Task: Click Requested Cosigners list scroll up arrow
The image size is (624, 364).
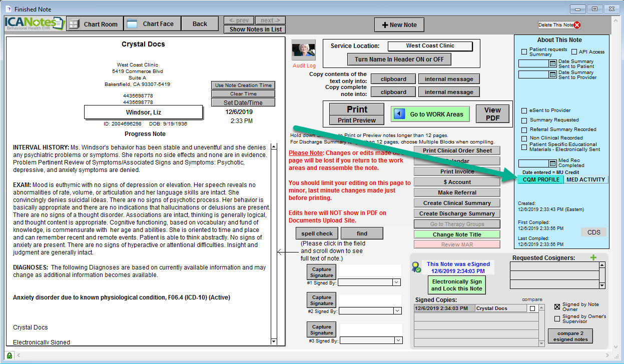Action: (602, 266)
